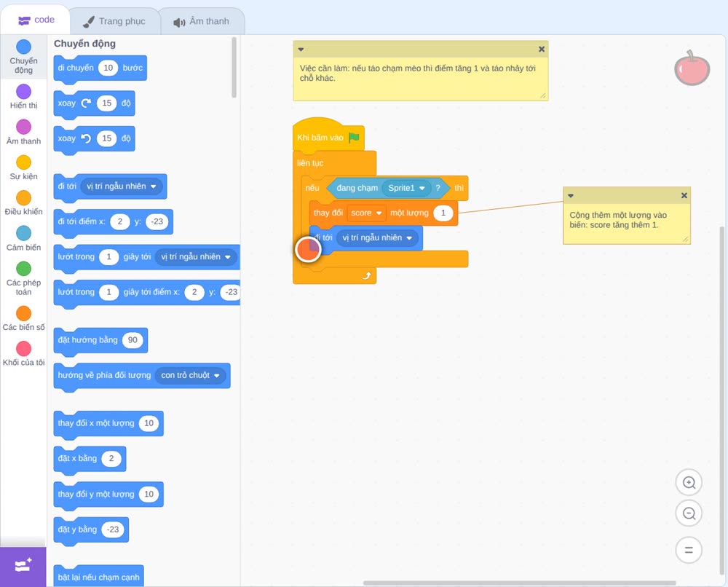Select the Cảm biến category circle
This screenshot has height=587, width=728.
click(x=24, y=233)
